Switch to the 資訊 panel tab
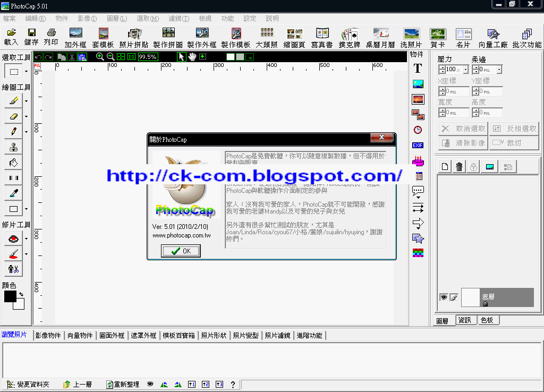 464,320
